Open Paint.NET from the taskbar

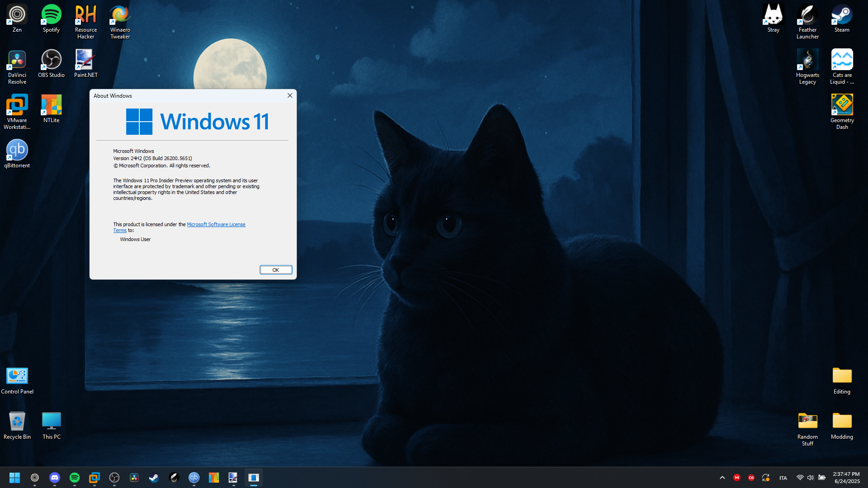233,478
